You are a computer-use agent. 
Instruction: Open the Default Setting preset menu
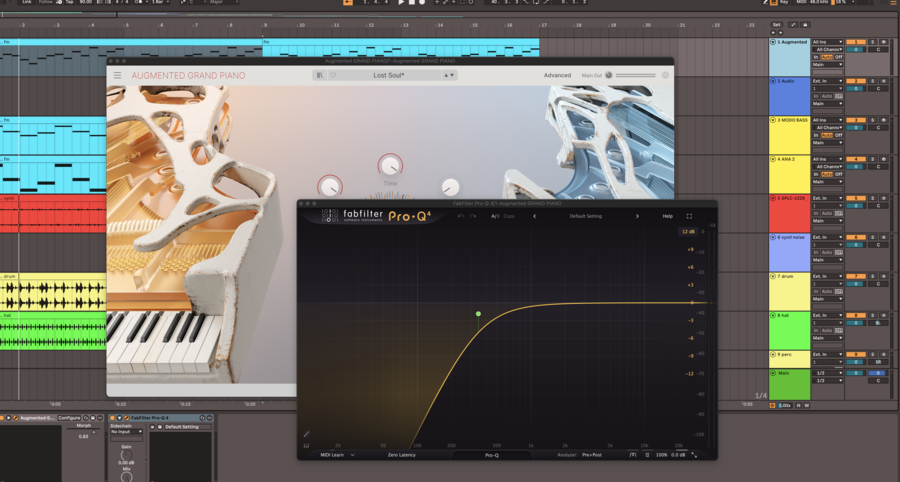[585, 216]
